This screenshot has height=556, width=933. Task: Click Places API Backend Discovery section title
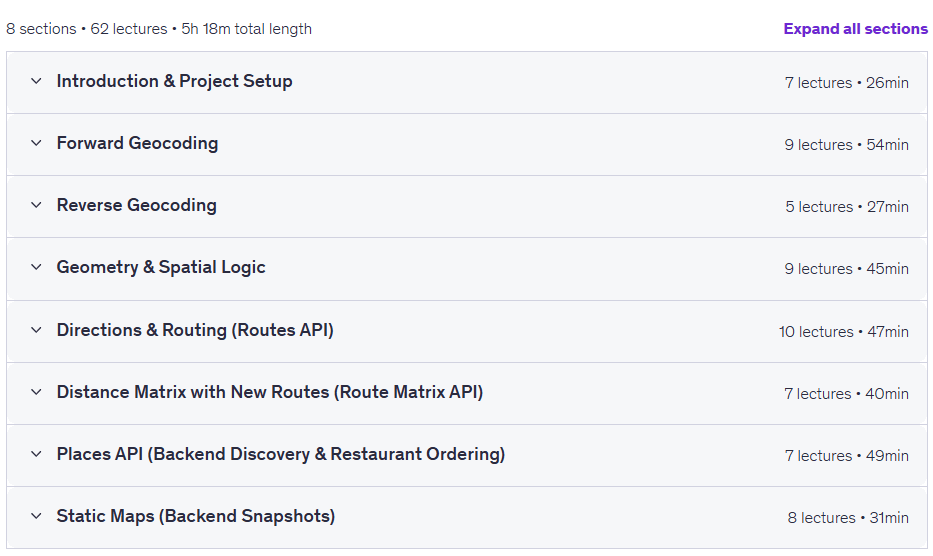(280, 454)
